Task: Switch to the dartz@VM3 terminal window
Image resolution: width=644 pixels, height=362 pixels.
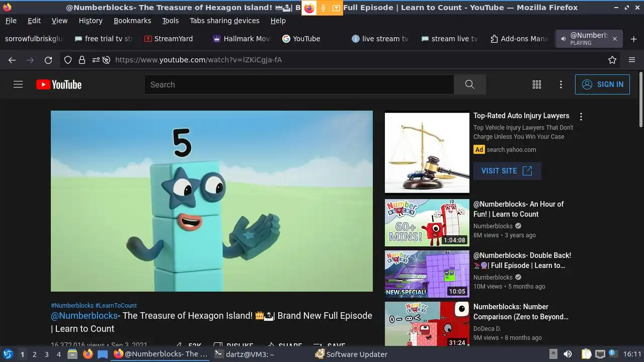Action: click(244, 354)
